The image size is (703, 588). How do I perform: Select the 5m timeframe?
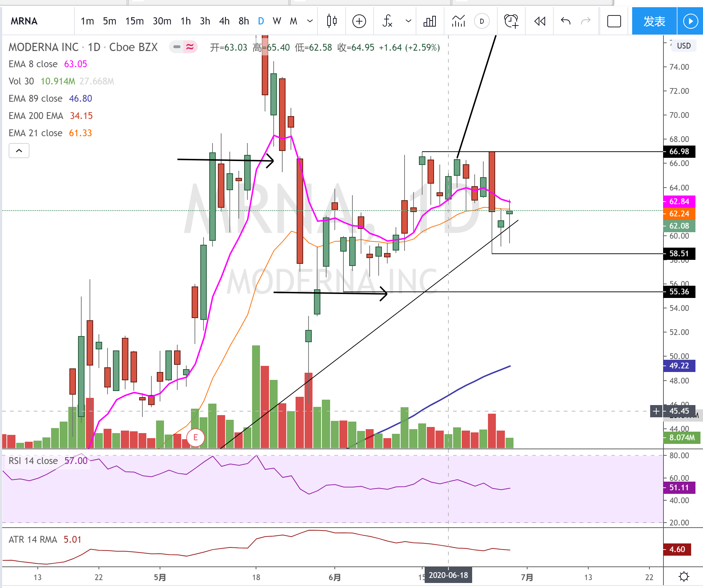point(109,21)
